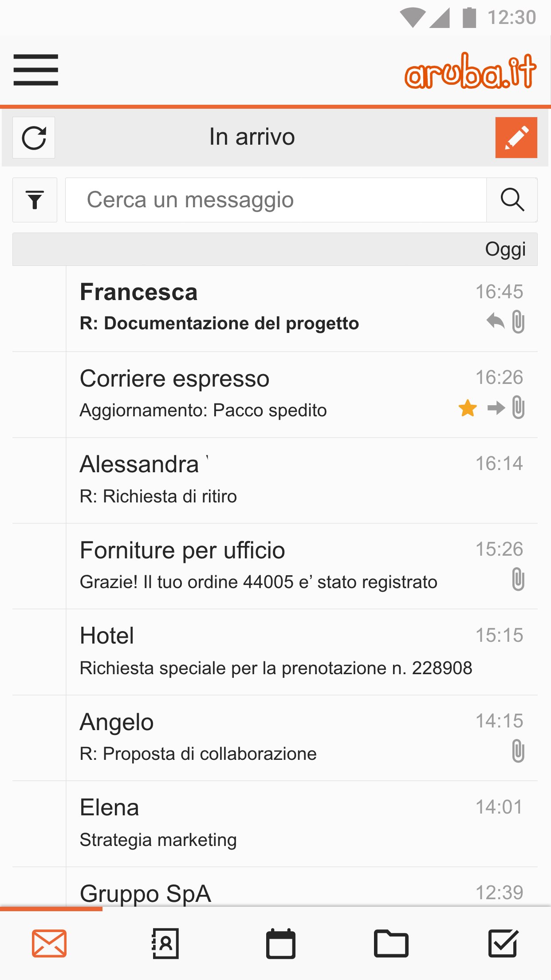This screenshot has width=551, height=980.
Task: Focus the 'Cerca un messaggio' field
Action: [275, 200]
